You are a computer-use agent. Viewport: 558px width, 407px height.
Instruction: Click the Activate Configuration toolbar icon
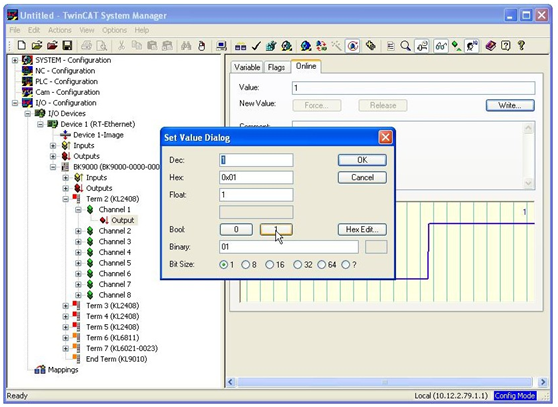click(271, 46)
